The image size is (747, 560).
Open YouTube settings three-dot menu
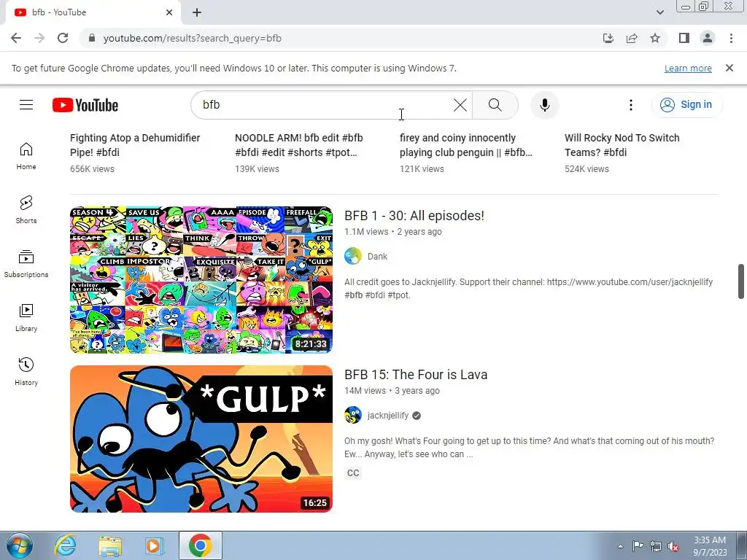coord(631,105)
